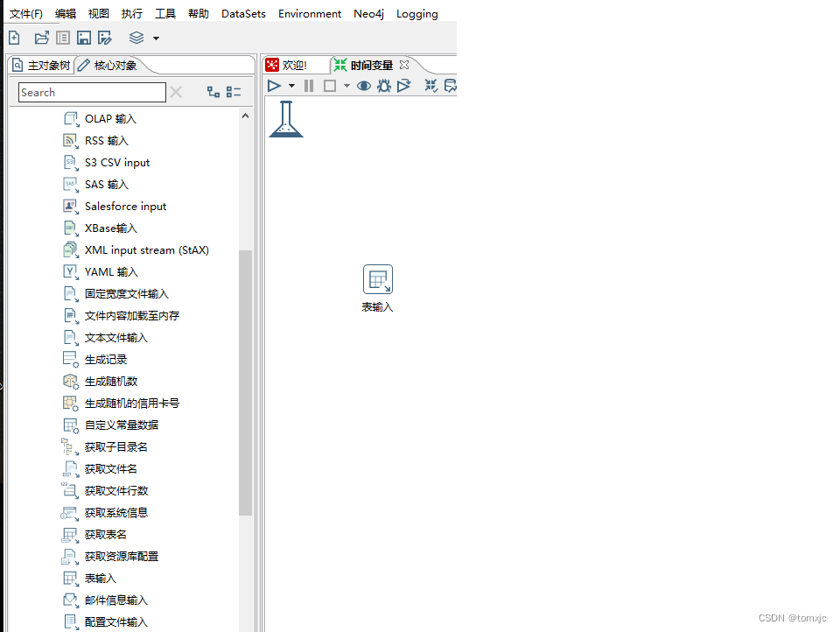Open a file using the open folder icon

(41, 38)
